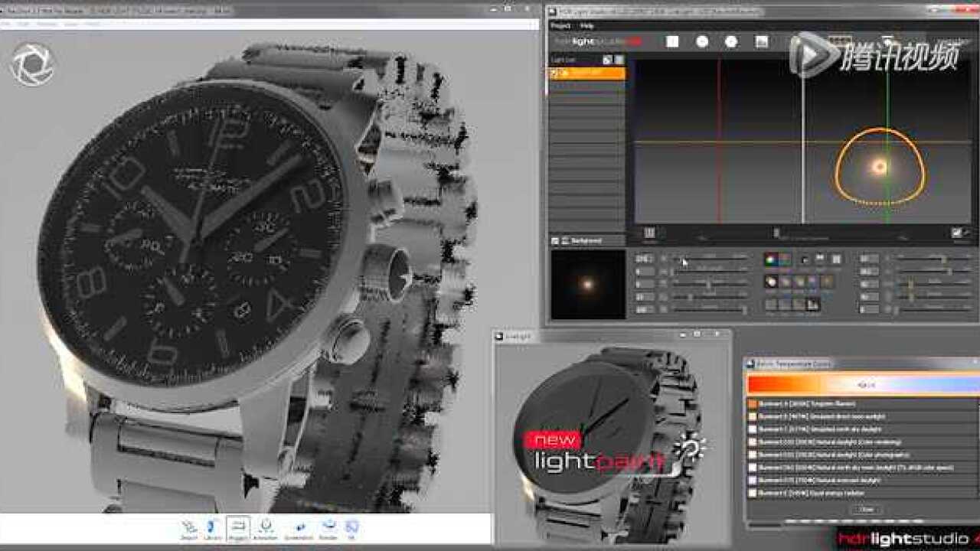Open the Help menu in HDR Light Studio

point(586,25)
